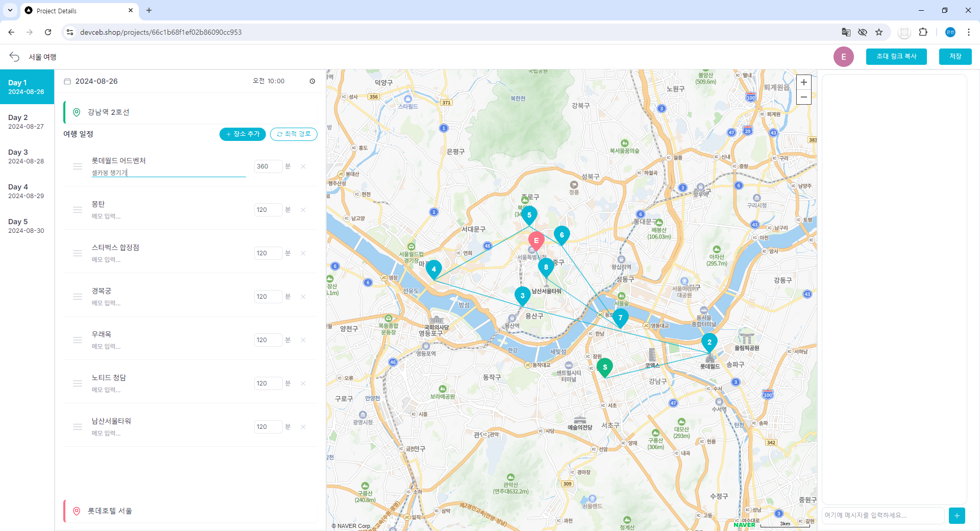This screenshot has height=531, width=980.
Task: Zoom in on the map
Action: (x=803, y=82)
